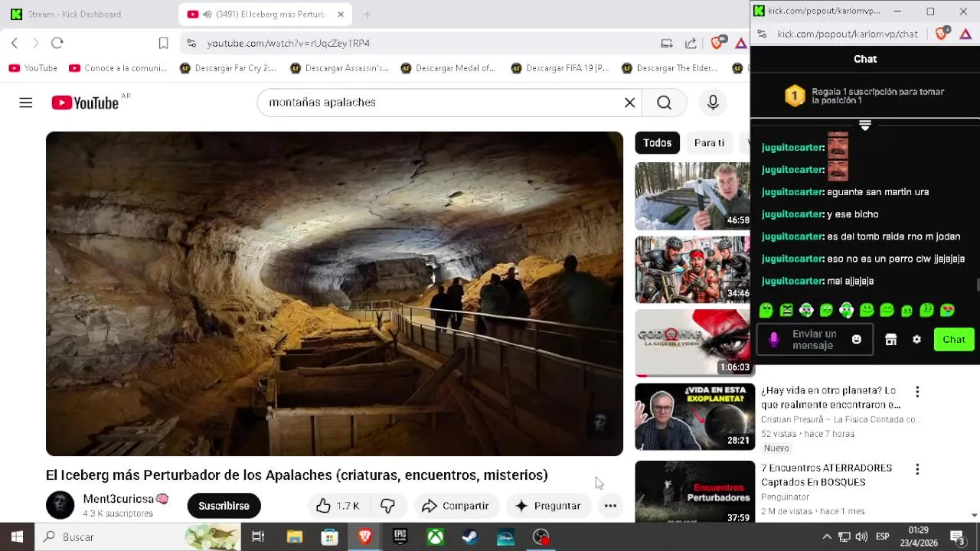
Task: Open the Compartir share dialog
Action: pyautogui.click(x=456, y=506)
